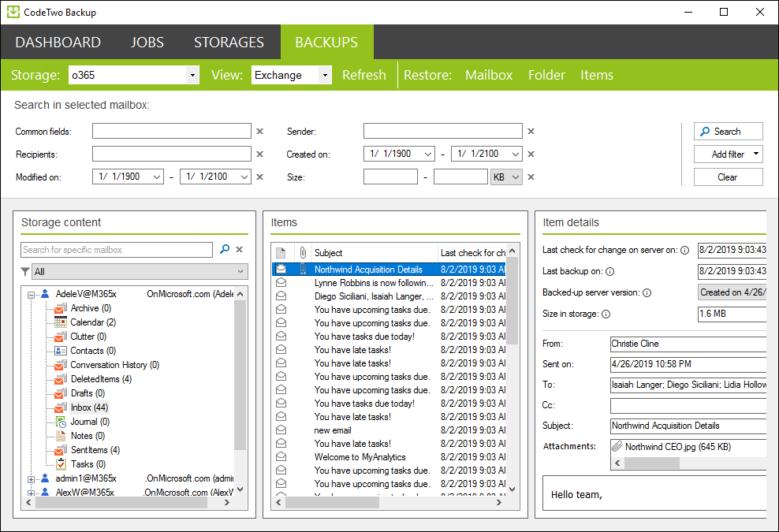Open the Modified on end date picker
The image size is (779, 532).
244,177
